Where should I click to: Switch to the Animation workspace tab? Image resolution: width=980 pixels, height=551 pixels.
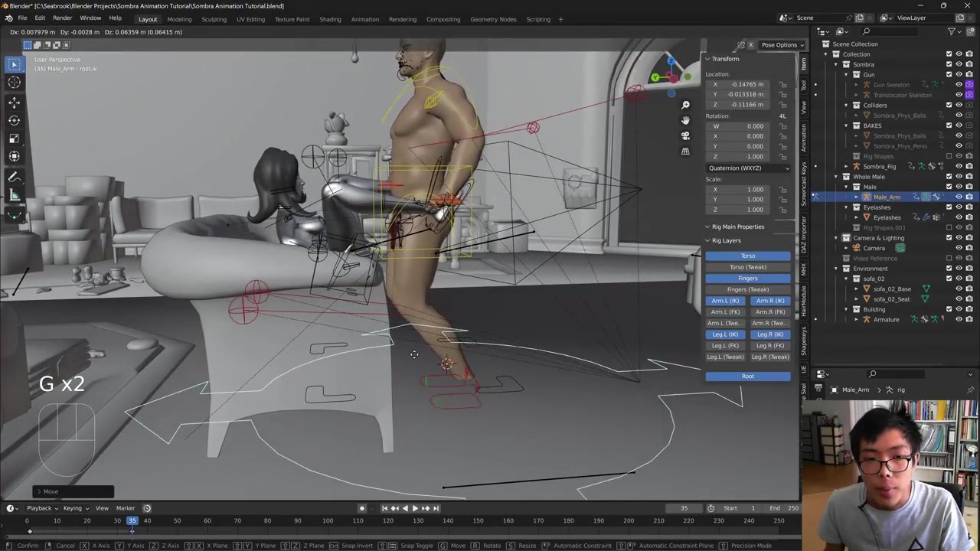(x=364, y=19)
